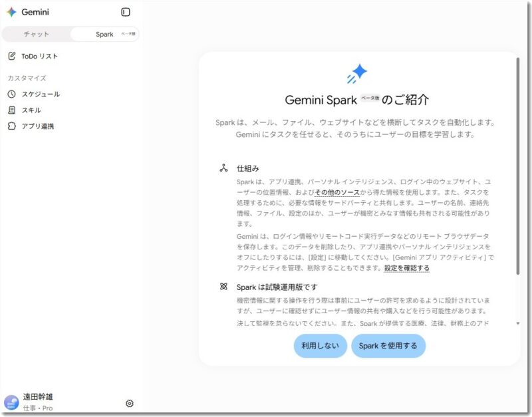Click the atom icon beside Spark は試験運用版です
The image size is (532, 417).
coord(223,287)
